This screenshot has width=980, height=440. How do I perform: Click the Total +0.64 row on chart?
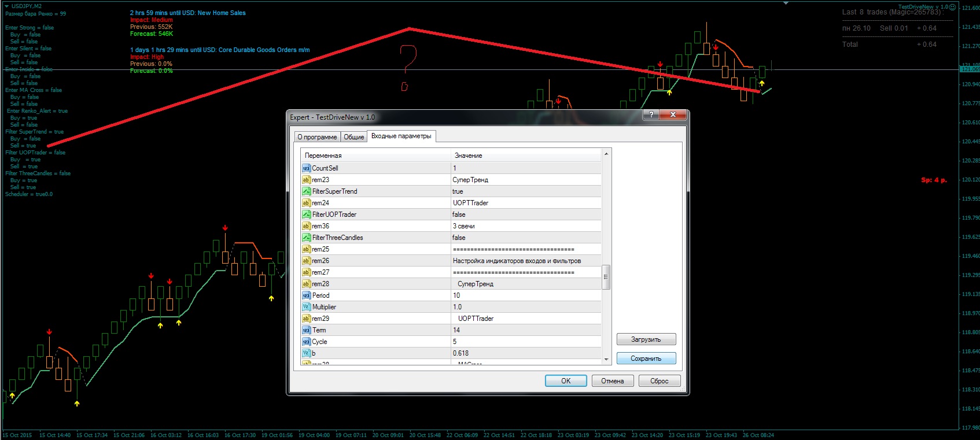click(889, 44)
